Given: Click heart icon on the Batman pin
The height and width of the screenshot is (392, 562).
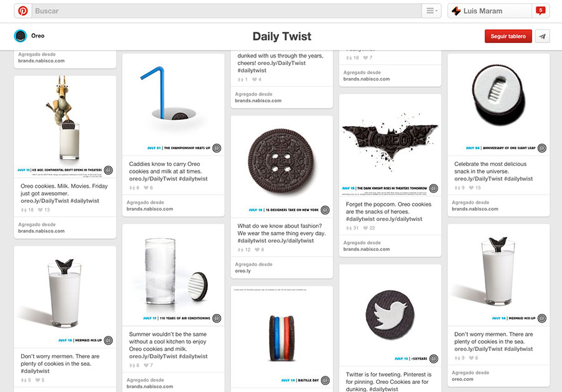Looking at the screenshot, I should click(366, 228).
